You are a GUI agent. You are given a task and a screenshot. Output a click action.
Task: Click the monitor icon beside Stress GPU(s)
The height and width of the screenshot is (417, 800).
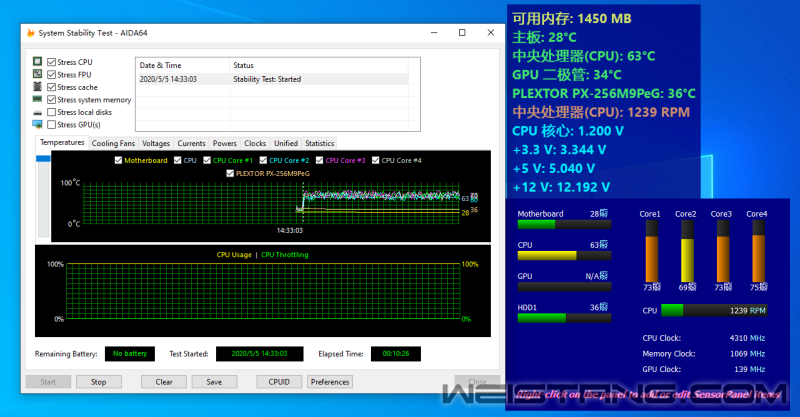point(38,125)
